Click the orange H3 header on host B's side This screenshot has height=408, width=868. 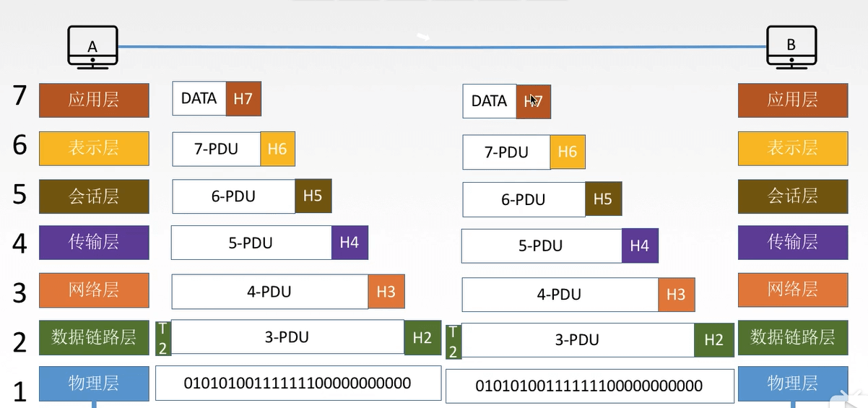click(x=676, y=294)
